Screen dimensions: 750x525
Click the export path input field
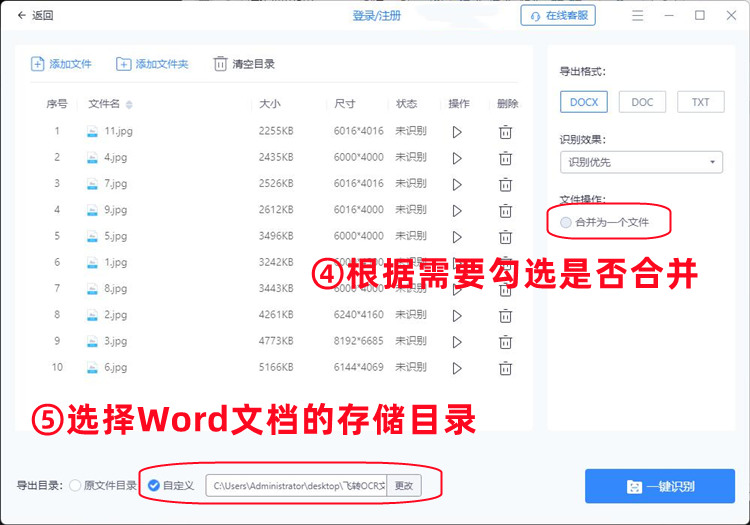(x=296, y=485)
